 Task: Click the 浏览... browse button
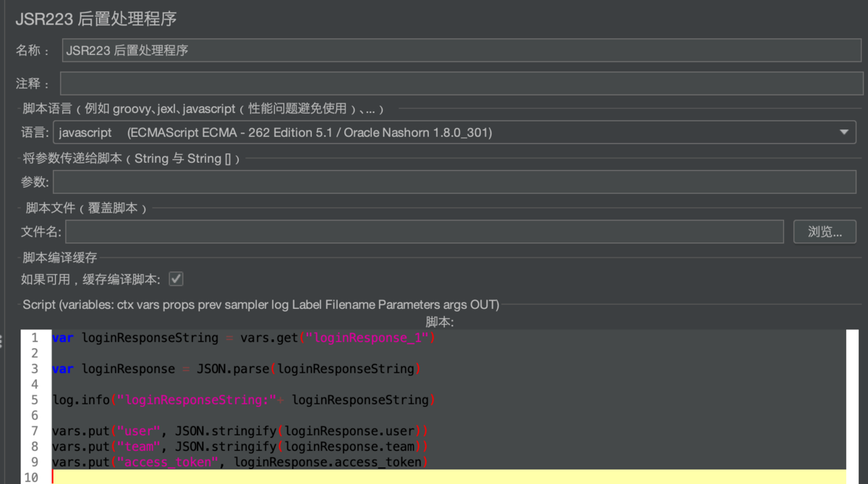tap(825, 232)
